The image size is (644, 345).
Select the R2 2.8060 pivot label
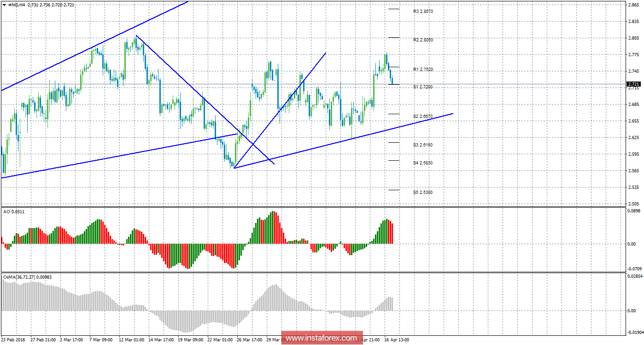click(x=423, y=40)
